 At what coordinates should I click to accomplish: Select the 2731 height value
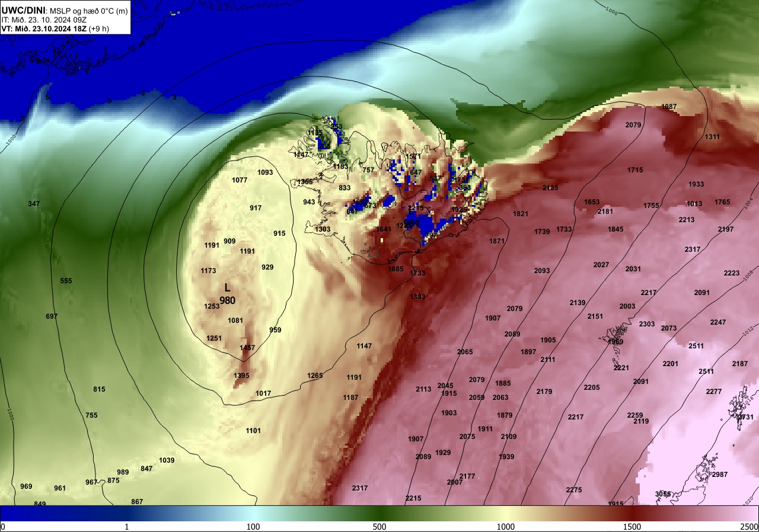click(745, 417)
